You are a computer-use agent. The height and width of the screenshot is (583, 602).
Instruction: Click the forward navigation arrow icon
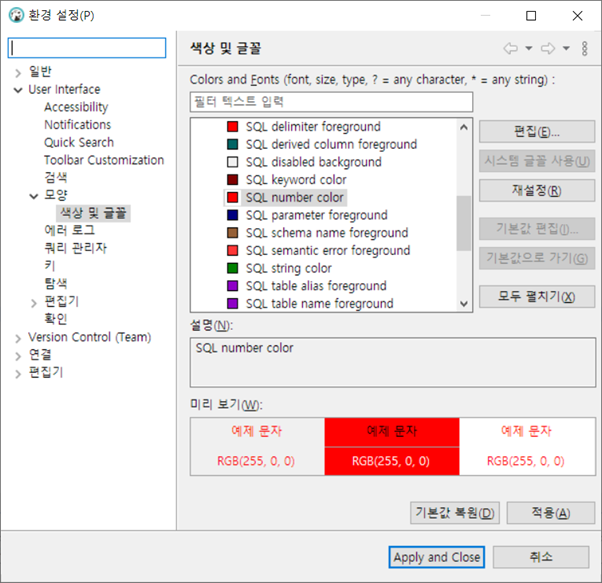point(548,49)
